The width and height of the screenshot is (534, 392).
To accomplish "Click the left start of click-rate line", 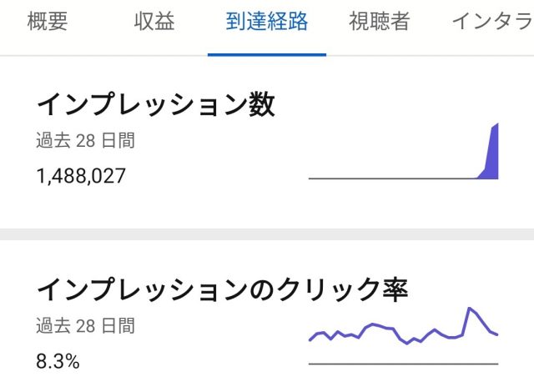I will 310,339.
